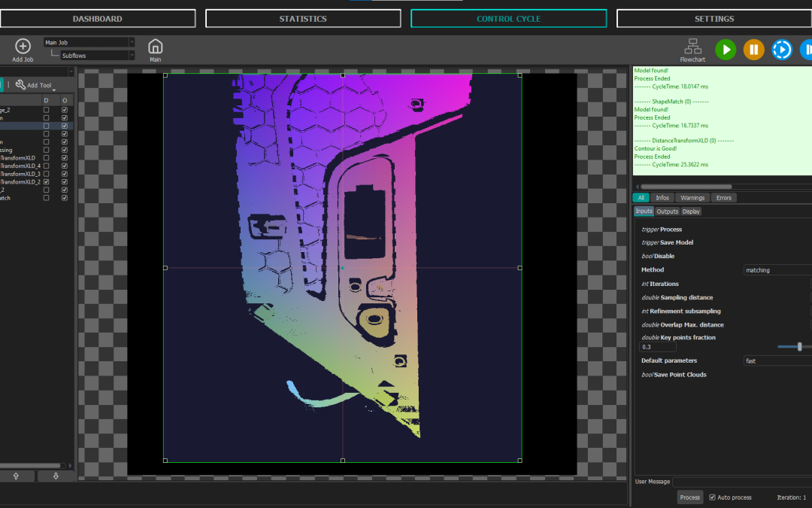Open the Subflows dropdown

(x=97, y=56)
